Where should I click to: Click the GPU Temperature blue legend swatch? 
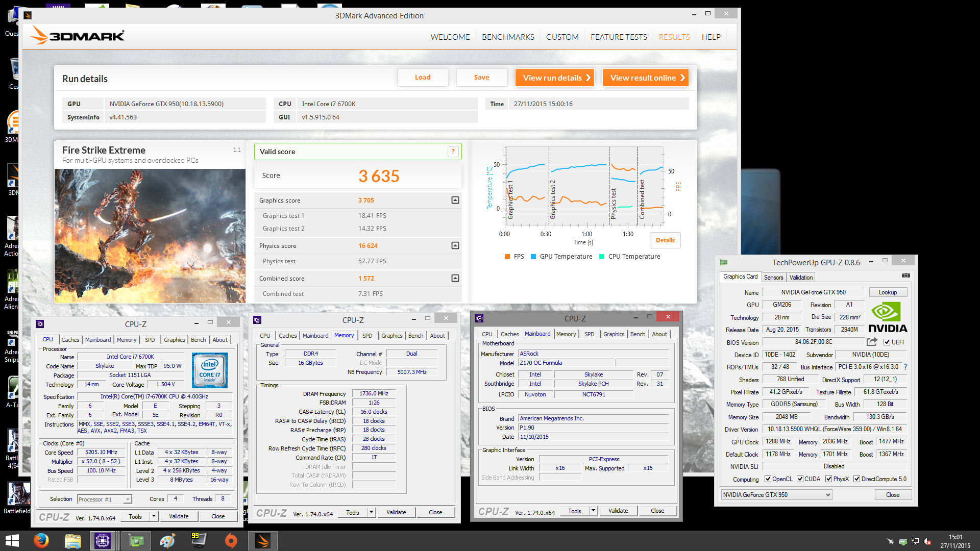[533, 257]
